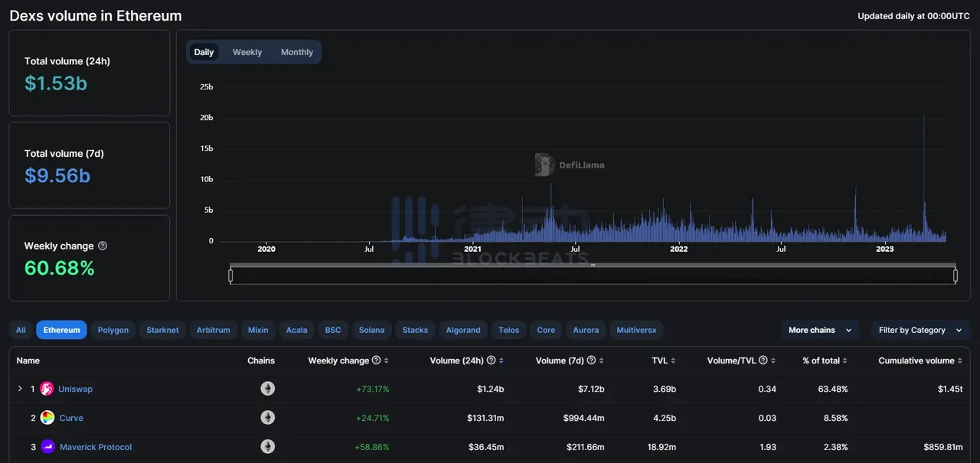Click the Maverick Protocol logo icon
980x463 pixels.
(47, 447)
